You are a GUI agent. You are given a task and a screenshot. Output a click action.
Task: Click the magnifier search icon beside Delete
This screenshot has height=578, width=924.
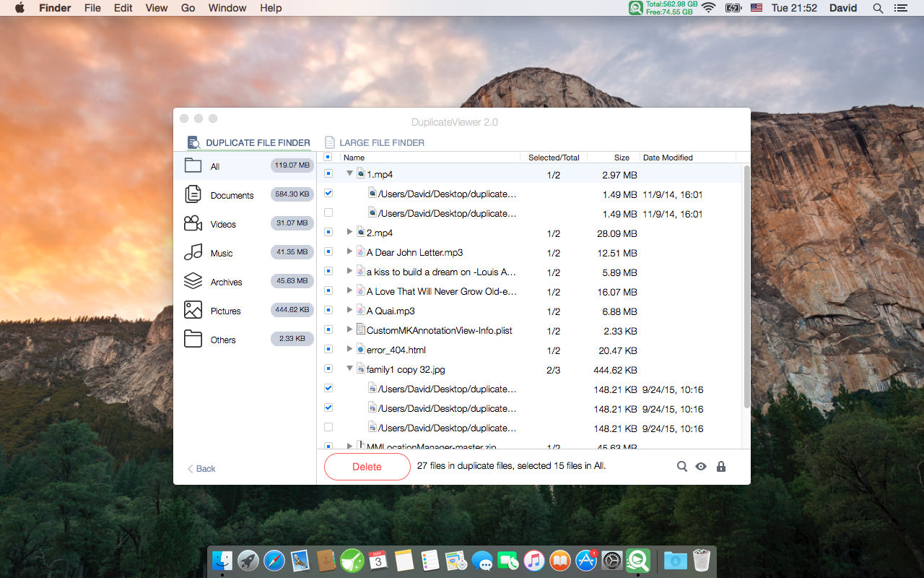coord(682,467)
